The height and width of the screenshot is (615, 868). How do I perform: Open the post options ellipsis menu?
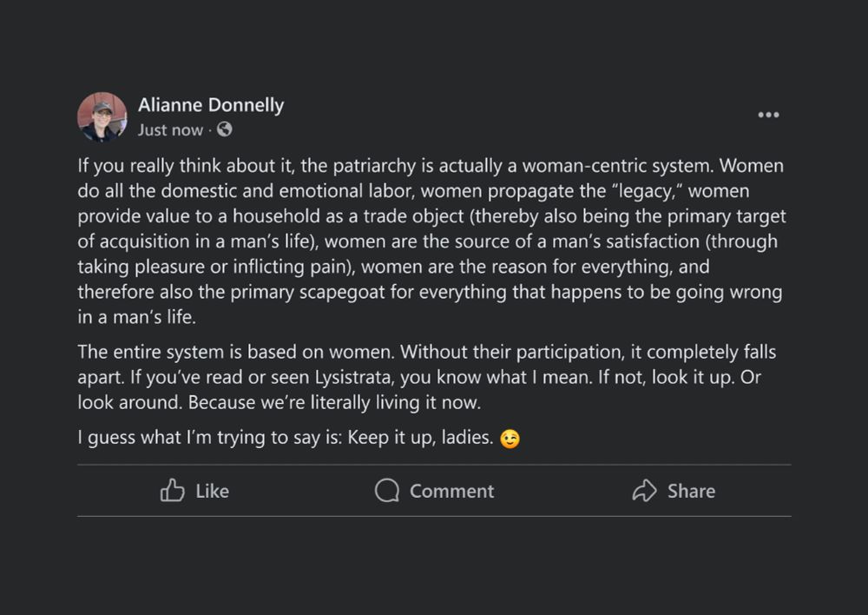768,114
